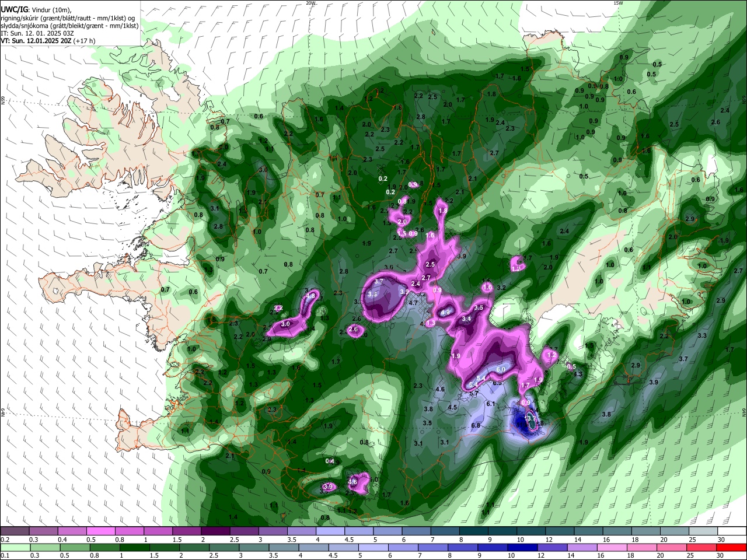
Task: Pick the 3–3.5 swatch in the upper legend row
Action: click(x=272, y=531)
